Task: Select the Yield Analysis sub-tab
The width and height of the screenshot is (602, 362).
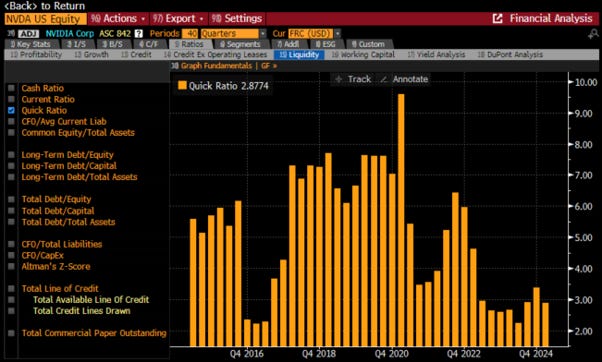Action: (437, 55)
